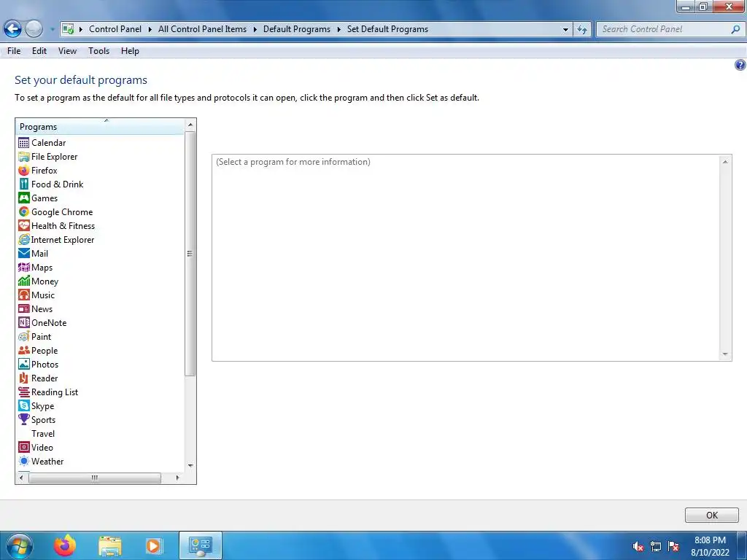Click the muted volume tray icon
This screenshot has width=747, height=560.
[638, 546]
